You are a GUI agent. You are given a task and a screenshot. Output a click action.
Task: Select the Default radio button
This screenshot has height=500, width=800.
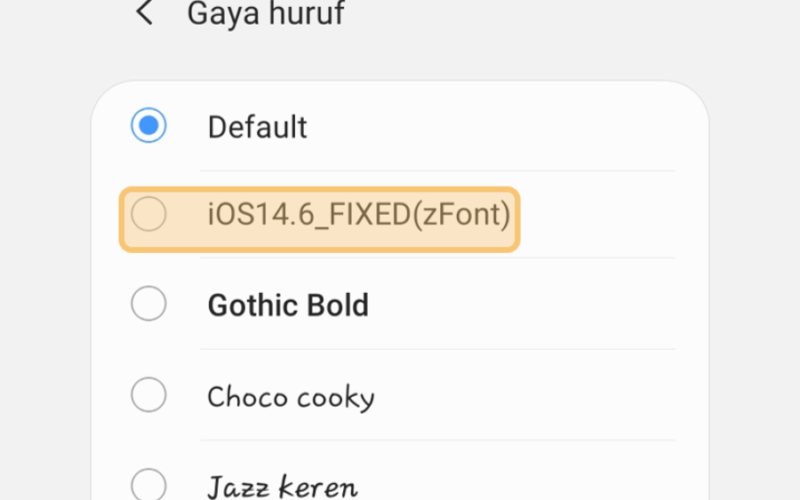(x=148, y=125)
